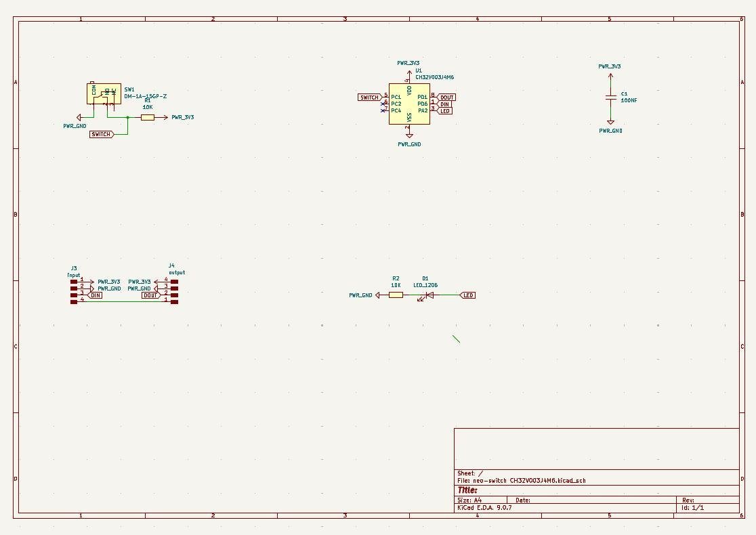This screenshot has width=756, height=535.
Task: Select the U1 microcontroller symbol body
Action: coord(409,104)
